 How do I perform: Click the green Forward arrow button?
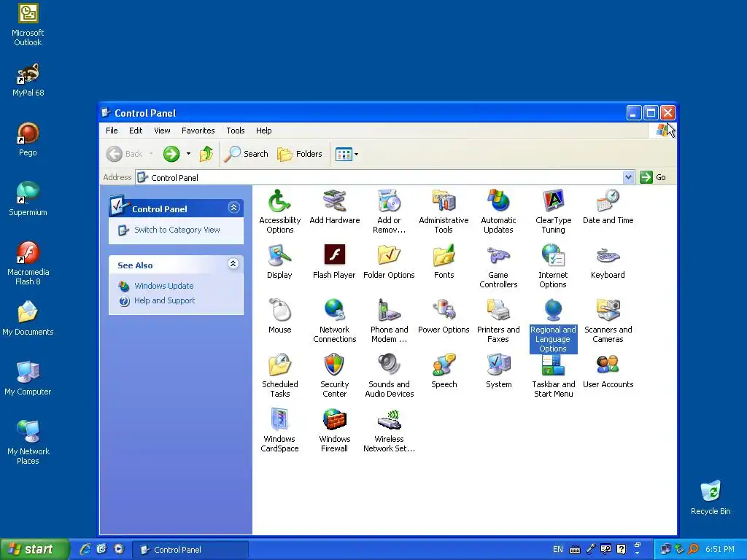tap(171, 154)
